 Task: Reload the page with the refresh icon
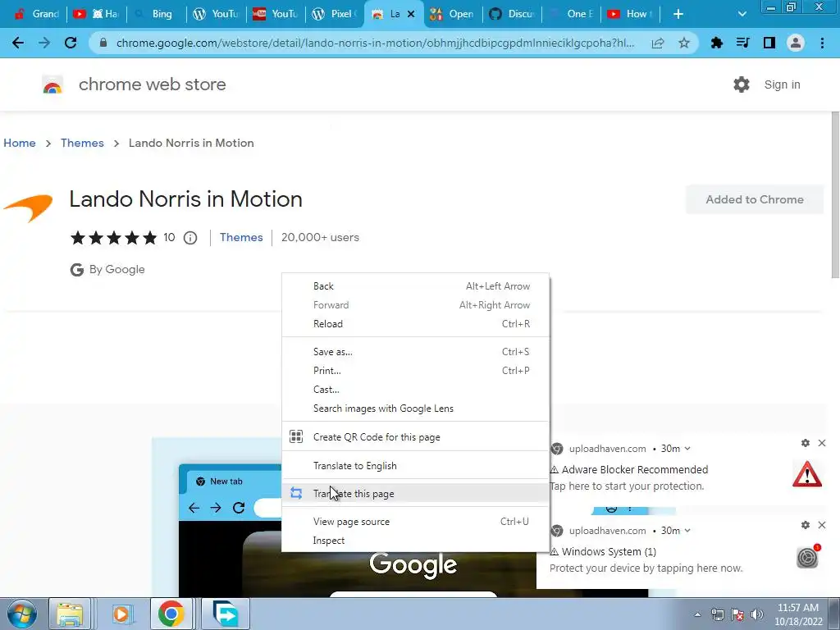coord(71,43)
